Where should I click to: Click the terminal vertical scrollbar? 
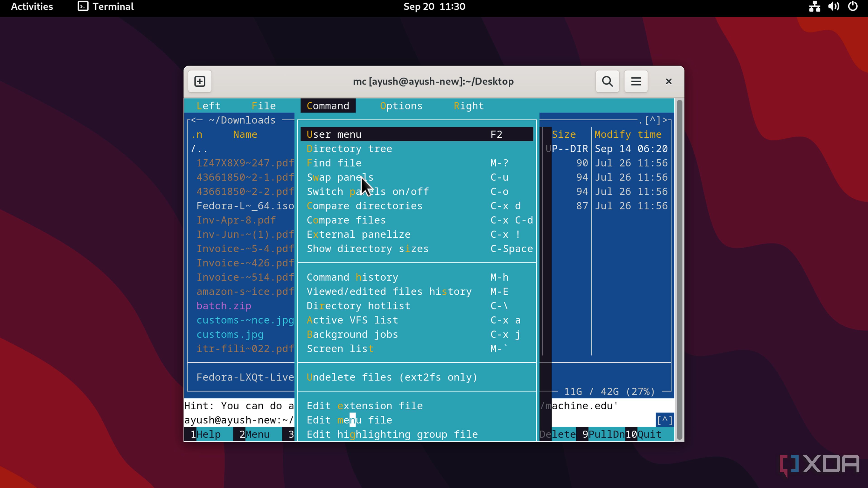pos(680,270)
